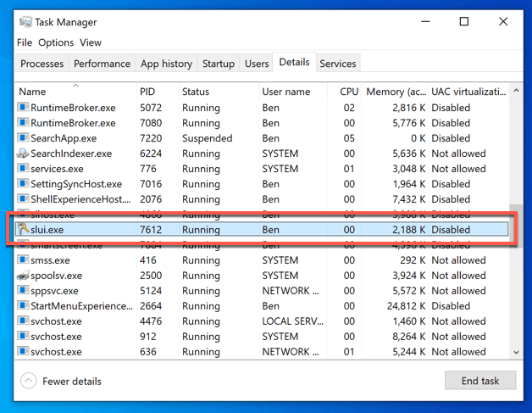Screen dimensions: 532x413
Task: Click the sppsvc.exe process icon
Action: (x=23, y=291)
